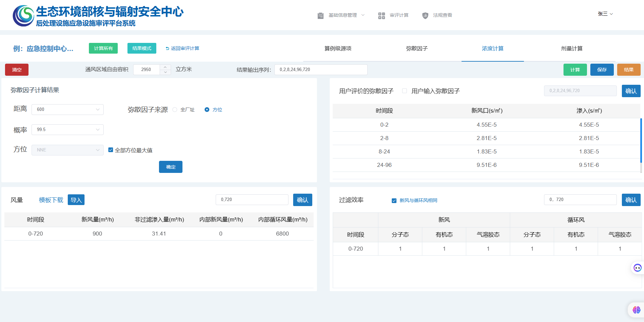The image size is (644, 322).
Task: Uncheck 全部方位最大值 checkbox
Action: (x=111, y=150)
